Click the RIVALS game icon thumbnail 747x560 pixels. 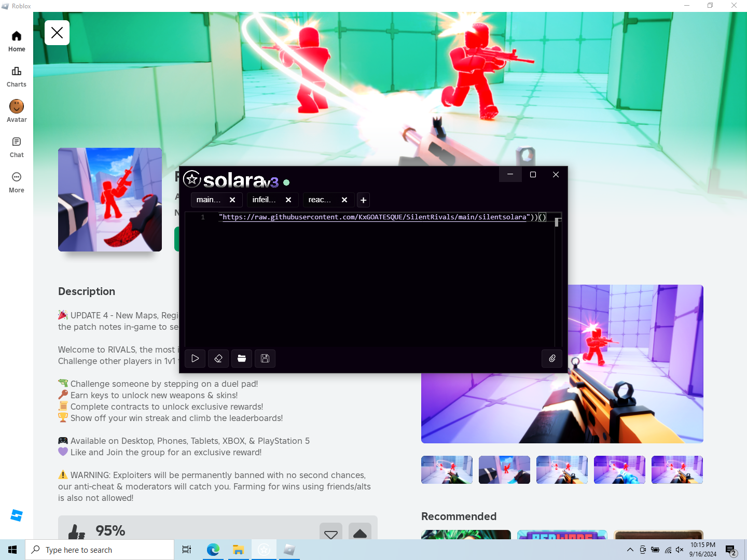[x=110, y=200]
